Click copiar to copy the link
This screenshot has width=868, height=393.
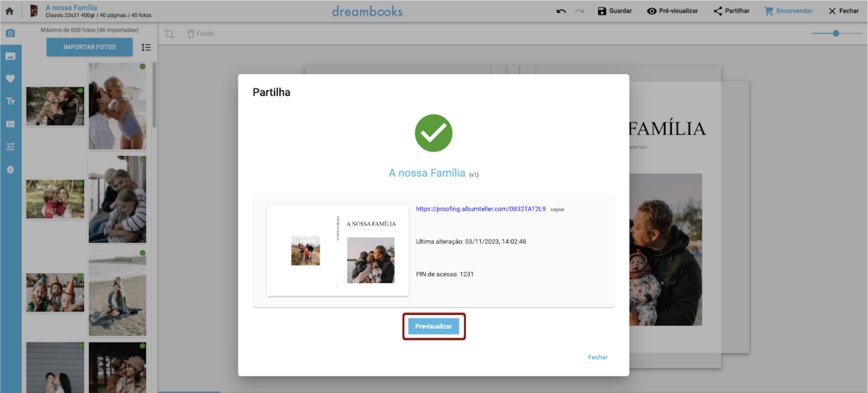tap(557, 209)
